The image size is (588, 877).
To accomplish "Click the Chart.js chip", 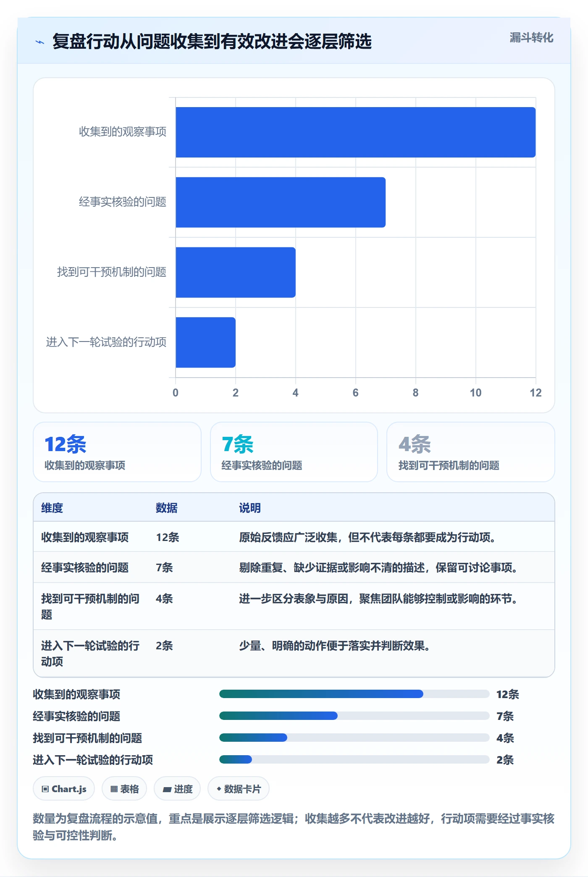I will point(64,789).
